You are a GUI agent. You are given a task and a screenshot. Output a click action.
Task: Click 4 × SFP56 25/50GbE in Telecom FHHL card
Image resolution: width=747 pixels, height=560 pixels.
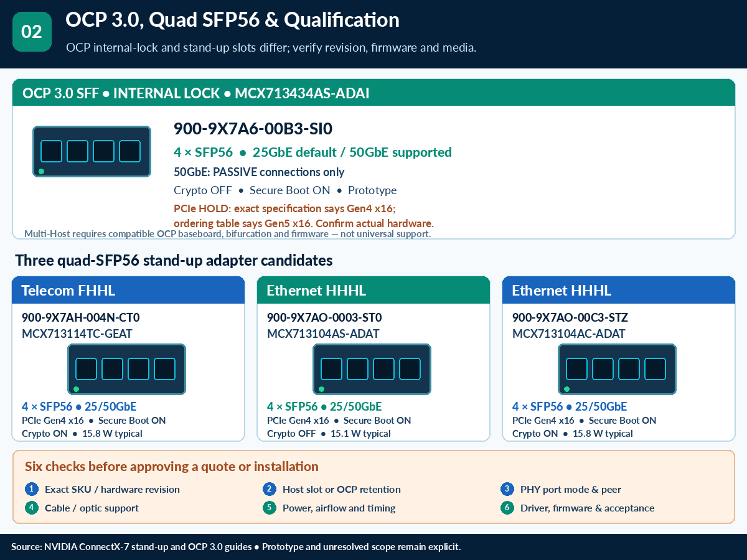point(79,407)
